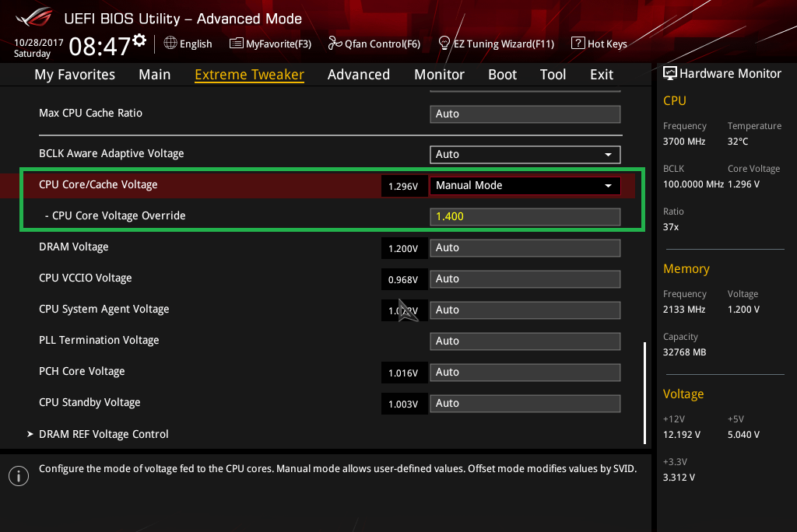Click the 3.312 V reading
The height and width of the screenshot is (532, 797).
679,478
